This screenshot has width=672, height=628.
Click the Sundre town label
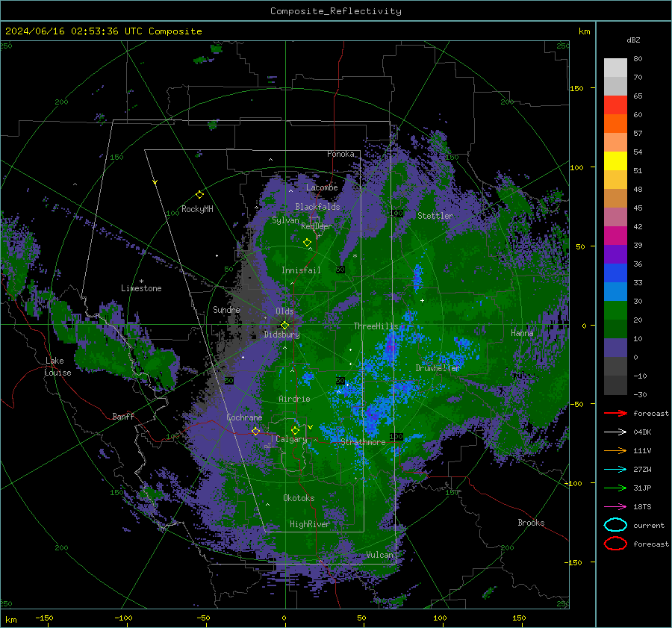tap(227, 310)
